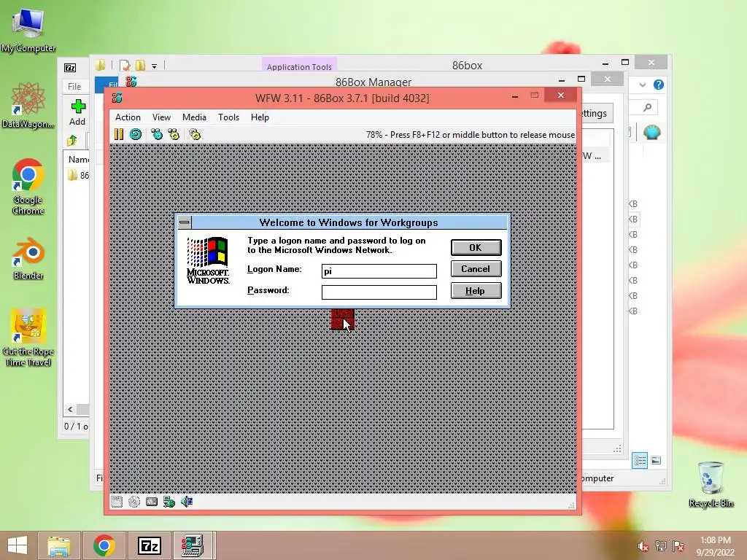The image size is (747, 560).
Task: Open the Recycle Bin on desktop
Action: tap(711, 485)
